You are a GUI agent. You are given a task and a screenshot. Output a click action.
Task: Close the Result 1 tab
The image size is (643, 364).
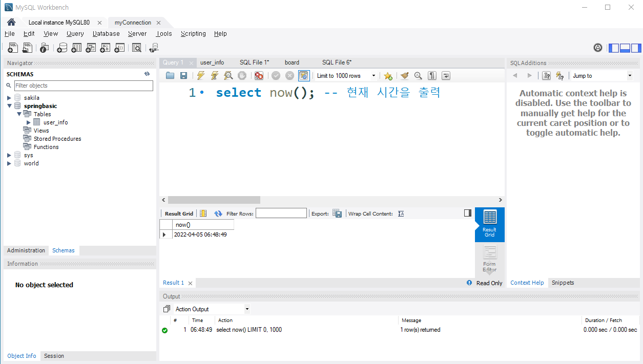(190, 283)
